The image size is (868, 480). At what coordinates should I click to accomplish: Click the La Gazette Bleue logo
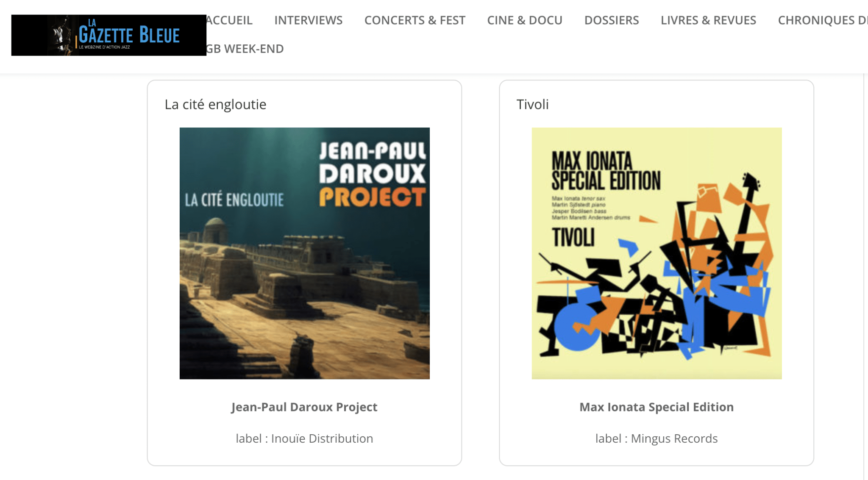click(109, 35)
